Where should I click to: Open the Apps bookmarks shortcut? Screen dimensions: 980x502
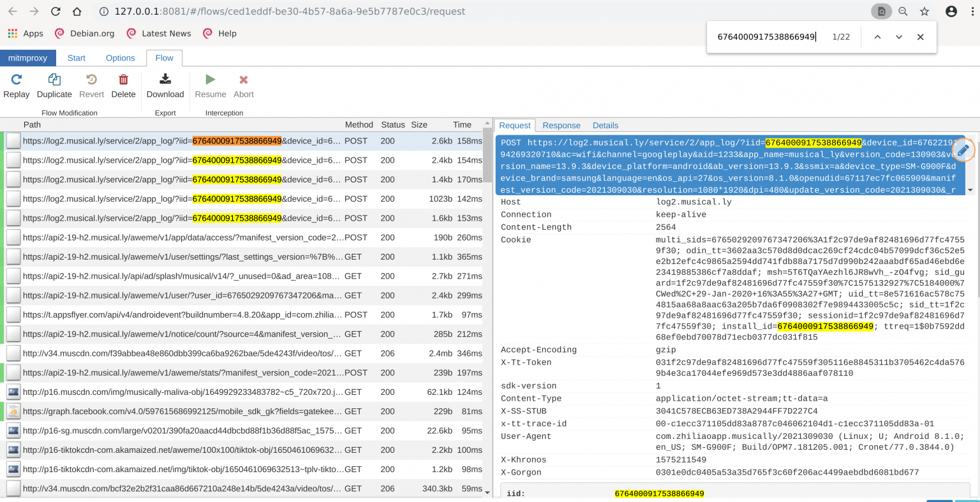[x=26, y=33]
